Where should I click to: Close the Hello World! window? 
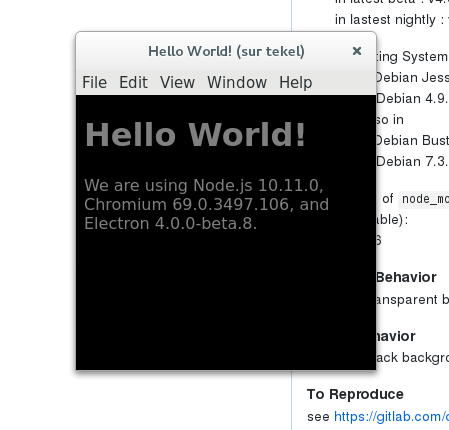pyautogui.click(x=357, y=51)
